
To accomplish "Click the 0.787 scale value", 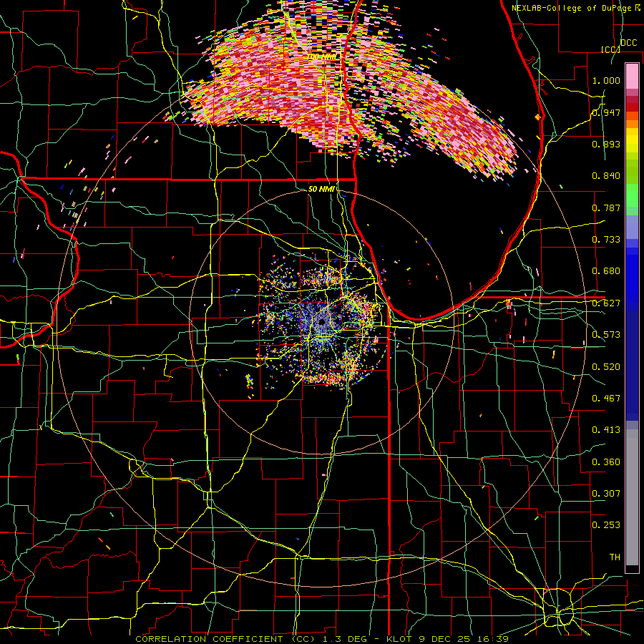I will tap(606, 208).
